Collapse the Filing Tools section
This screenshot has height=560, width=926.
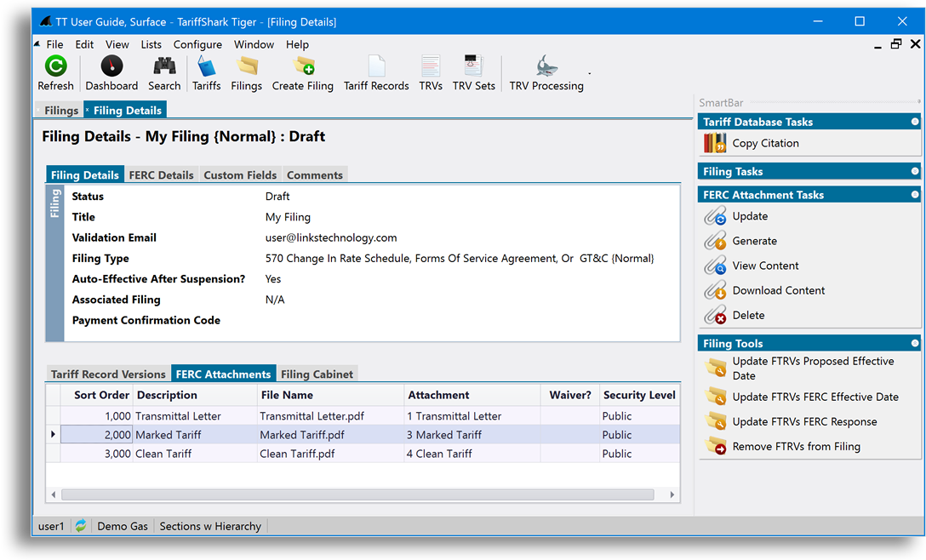(x=915, y=343)
